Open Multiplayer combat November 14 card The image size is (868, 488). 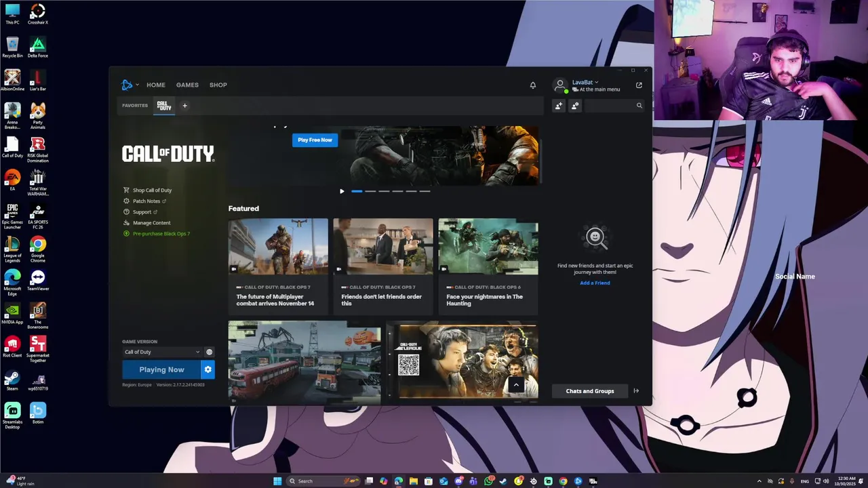click(x=278, y=266)
